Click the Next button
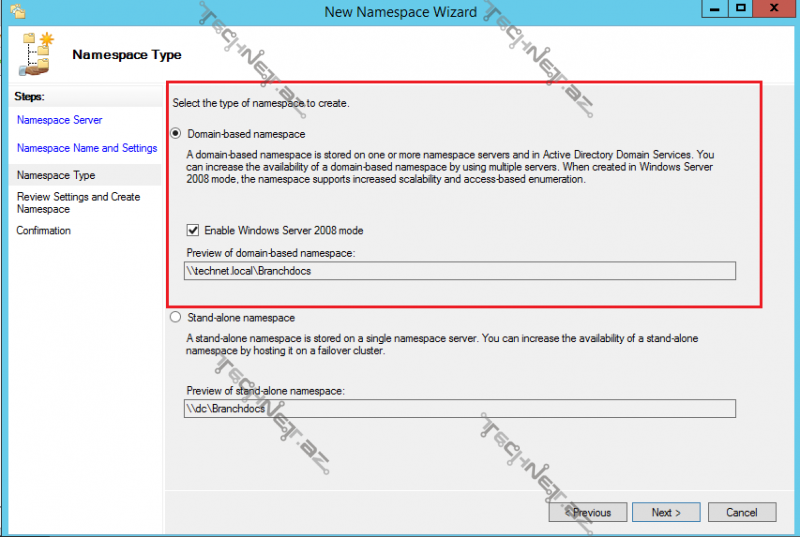Viewport: 800px width, 537px height. (x=666, y=512)
